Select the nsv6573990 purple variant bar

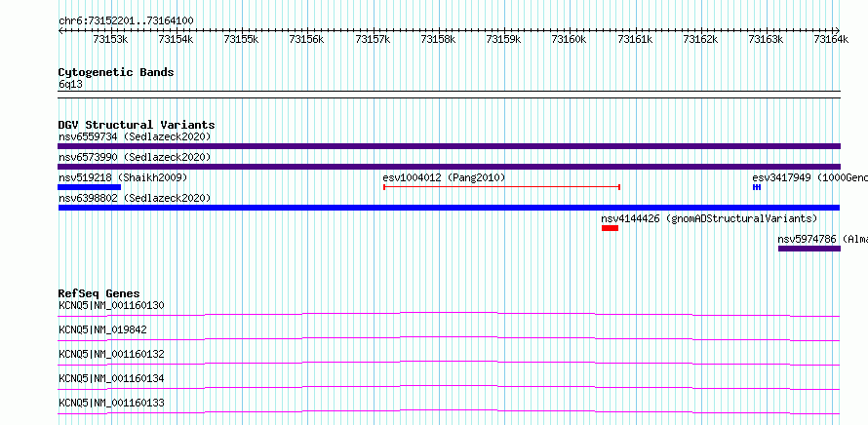click(449, 167)
